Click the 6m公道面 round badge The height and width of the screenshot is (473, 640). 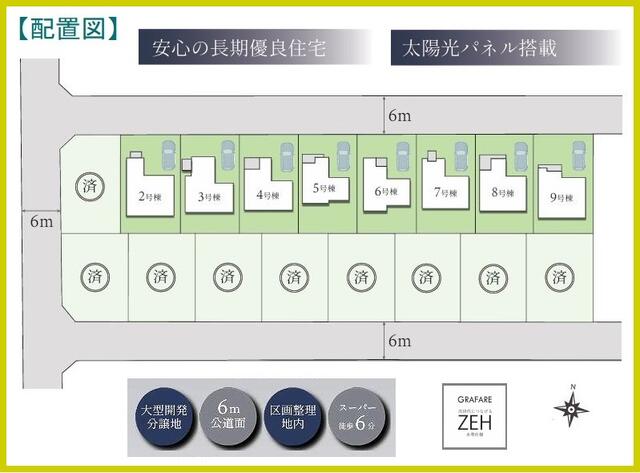pos(228,417)
